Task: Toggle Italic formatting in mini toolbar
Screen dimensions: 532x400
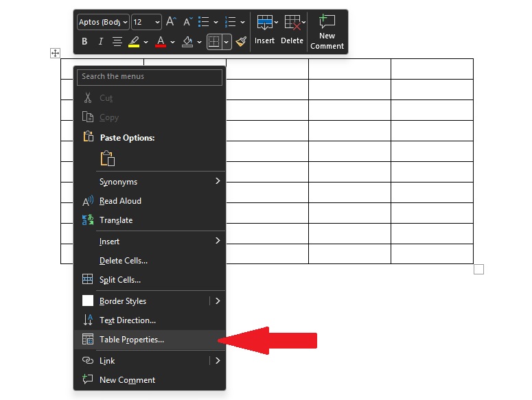Action: point(100,41)
